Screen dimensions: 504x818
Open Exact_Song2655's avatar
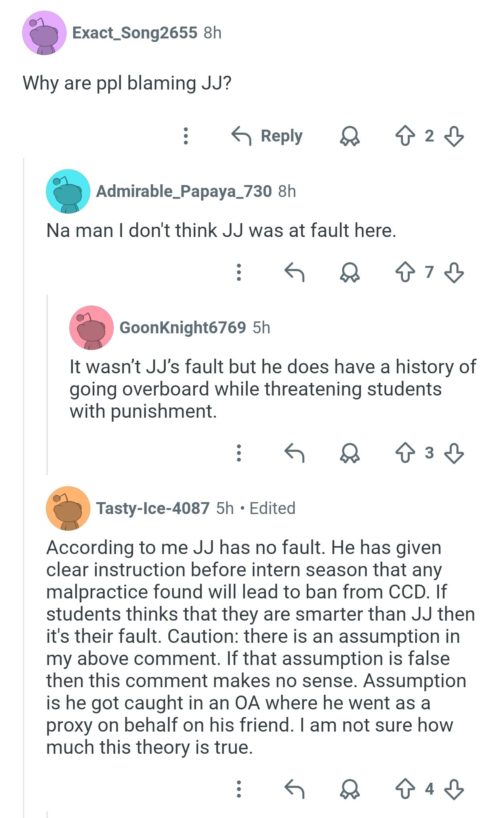[44, 33]
